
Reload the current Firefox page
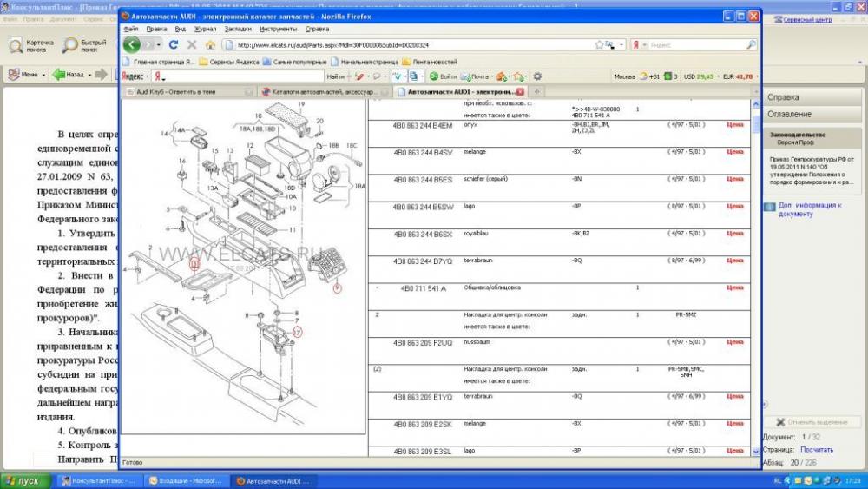pos(174,44)
